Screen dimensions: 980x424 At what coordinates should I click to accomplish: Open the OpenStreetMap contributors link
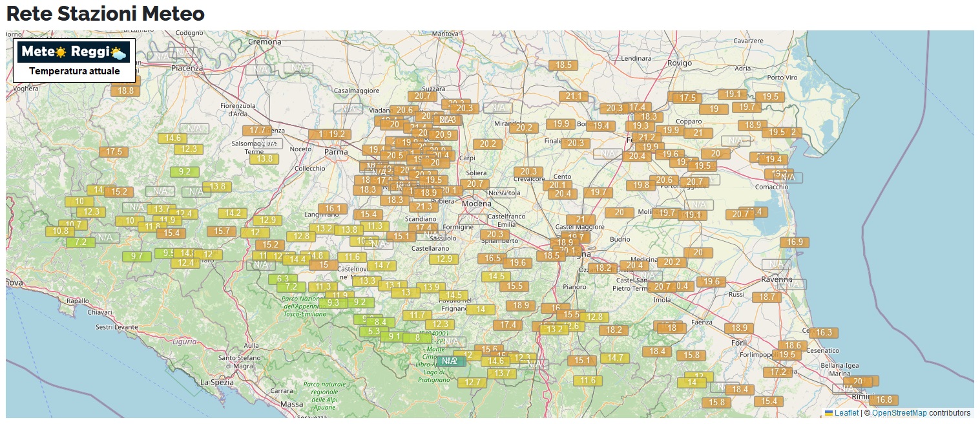(x=899, y=413)
